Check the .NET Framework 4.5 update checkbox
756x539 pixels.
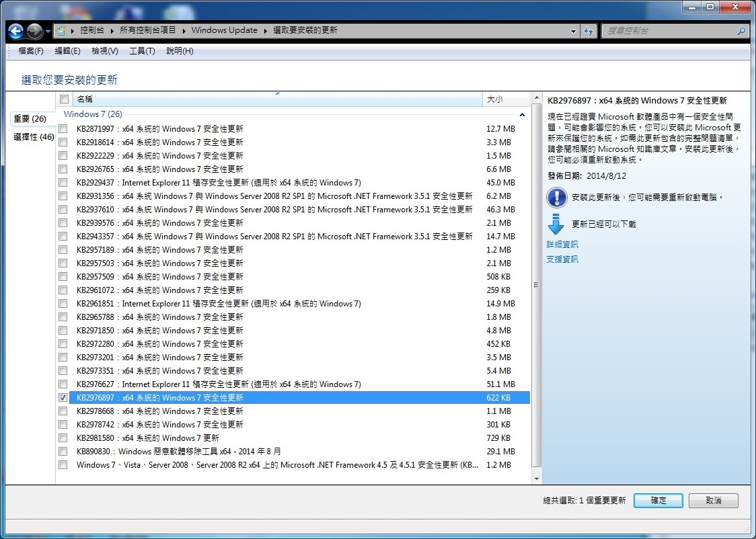(63, 465)
